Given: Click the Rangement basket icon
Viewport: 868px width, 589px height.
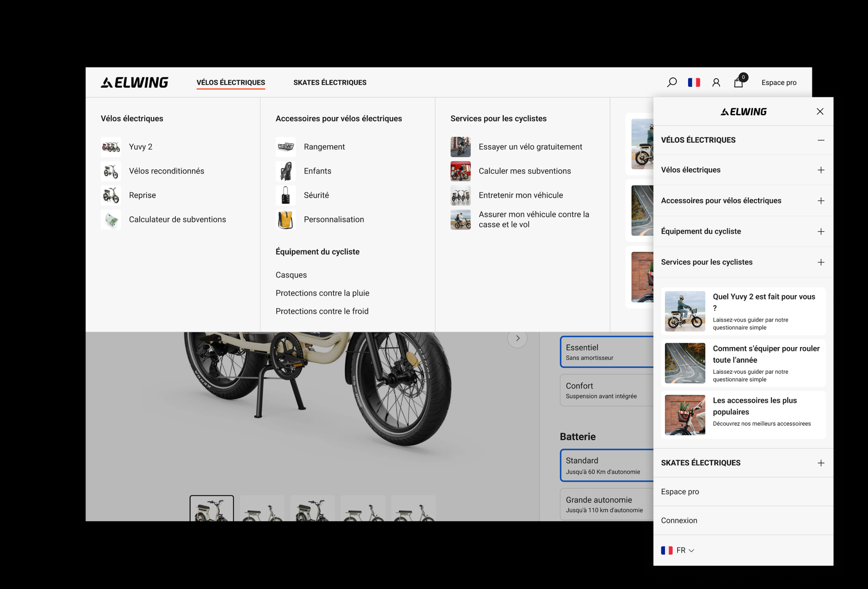Looking at the screenshot, I should pos(286,147).
